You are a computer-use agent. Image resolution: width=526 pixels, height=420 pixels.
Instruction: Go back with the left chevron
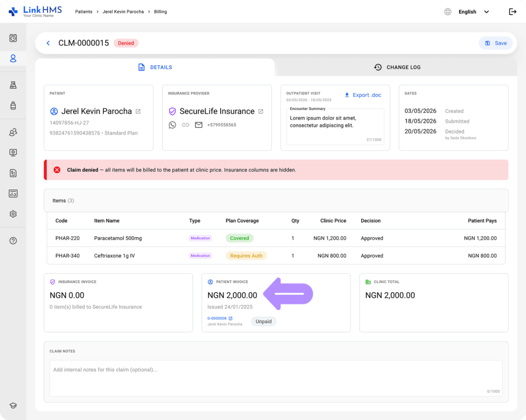tap(48, 43)
